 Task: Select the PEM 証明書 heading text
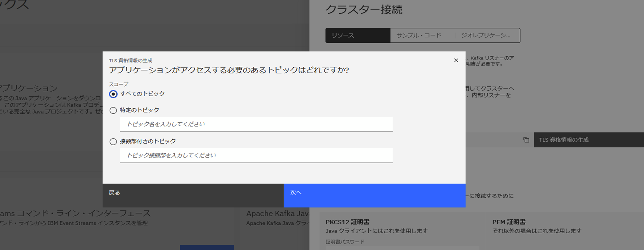[509, 222]
